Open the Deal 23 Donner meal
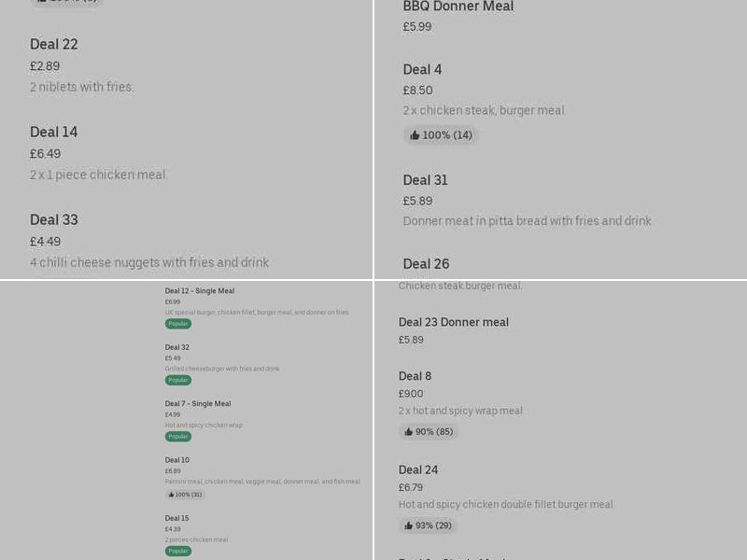This screenshot has height=560, width=747. tap(453, 322)
